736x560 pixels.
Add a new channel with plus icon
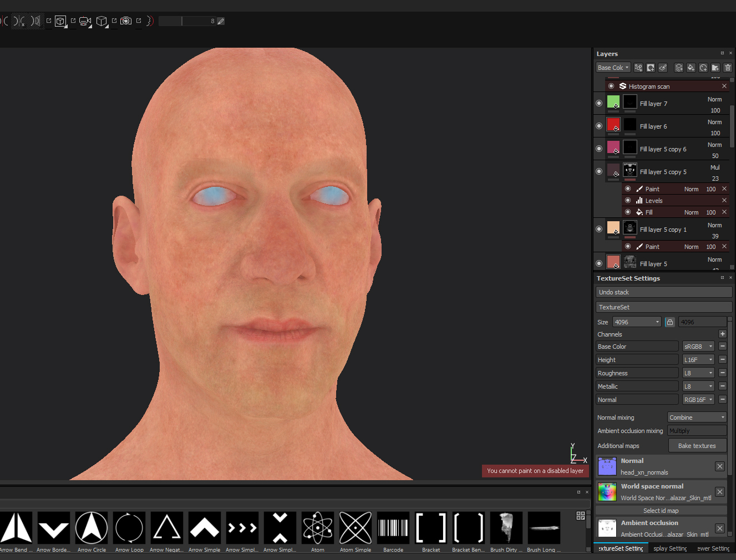point(723,334)
